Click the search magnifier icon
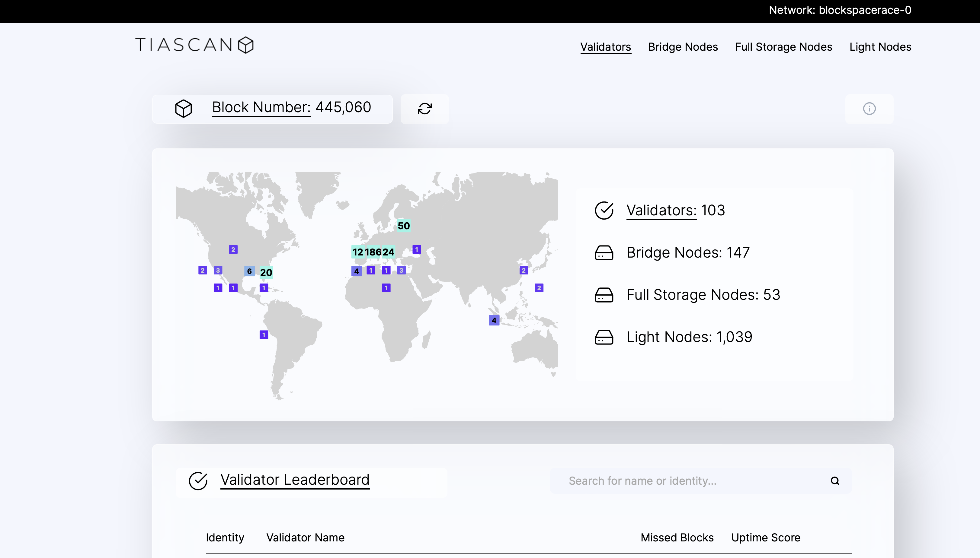The image size is (980, 558). (x=834, y=480)
